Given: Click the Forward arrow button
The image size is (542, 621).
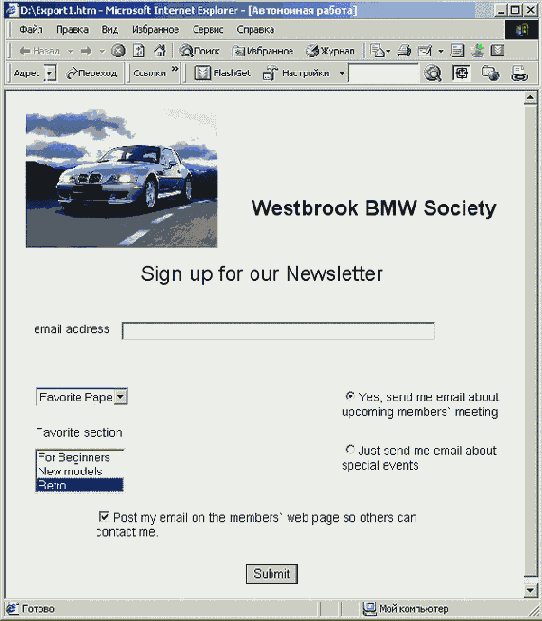Looking at the screenshot, I should 86,51.
